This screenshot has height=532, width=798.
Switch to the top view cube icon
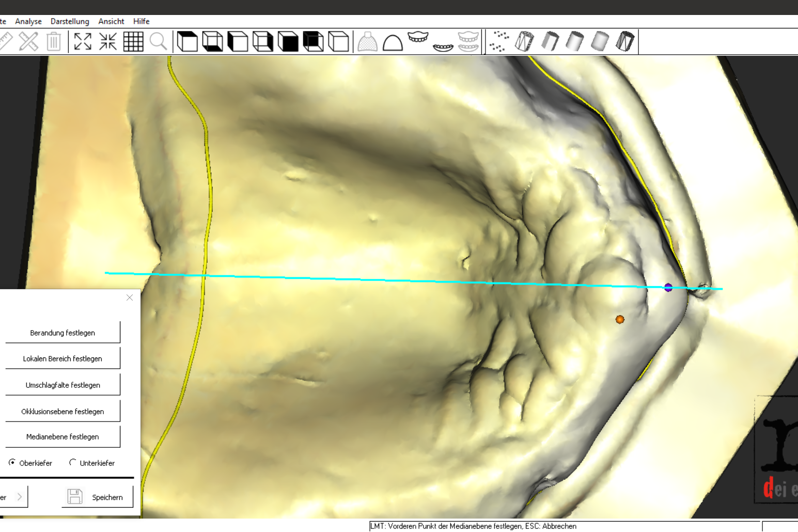point(187,41)
